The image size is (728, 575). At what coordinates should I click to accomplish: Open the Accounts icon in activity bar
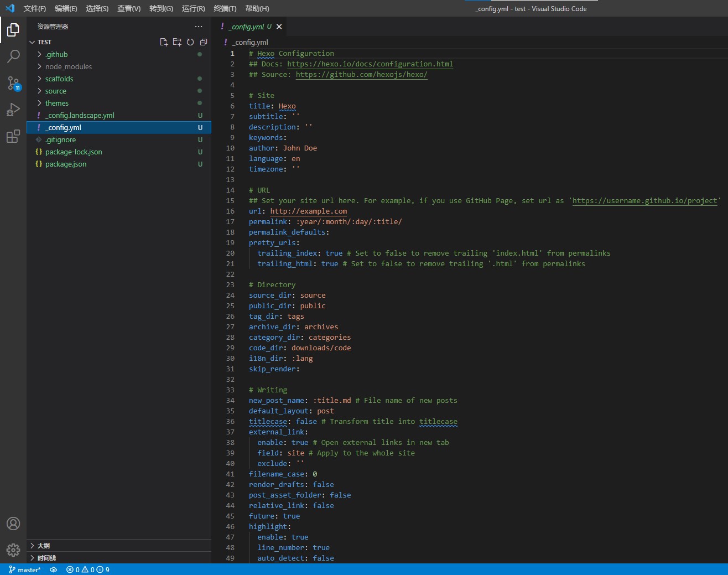(13, 524)
